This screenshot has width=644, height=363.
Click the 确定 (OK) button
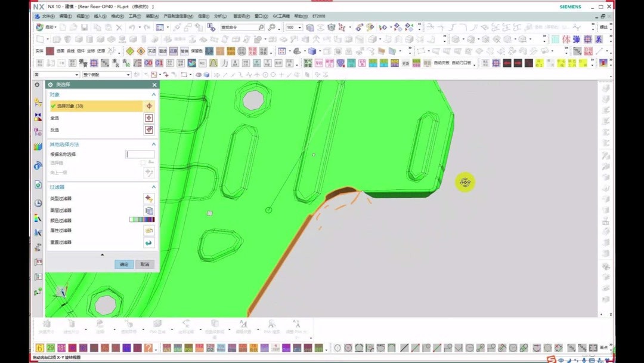point(123,264)
